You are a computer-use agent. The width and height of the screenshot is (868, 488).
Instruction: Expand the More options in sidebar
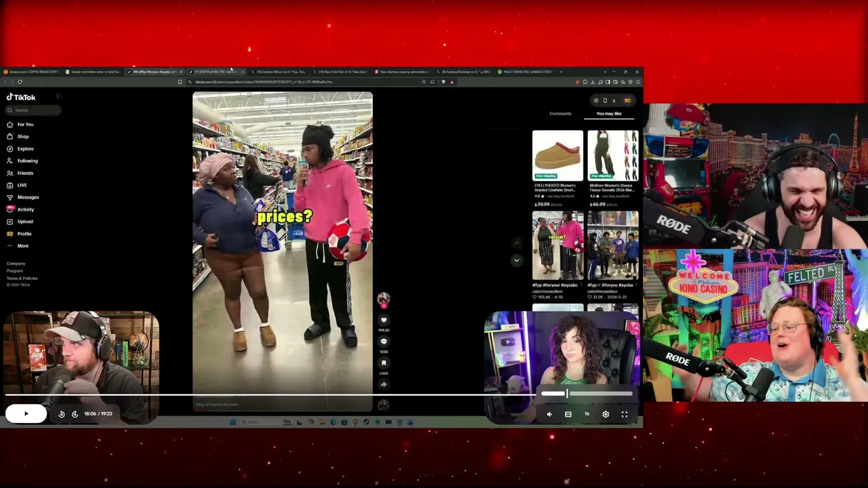coord(18,247)
